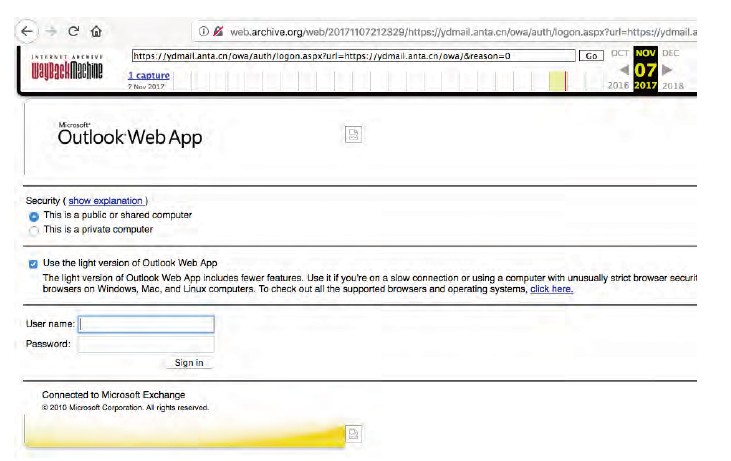Click the browser forward arrow button
Screen dimensions: 731x461
(51, 31)
